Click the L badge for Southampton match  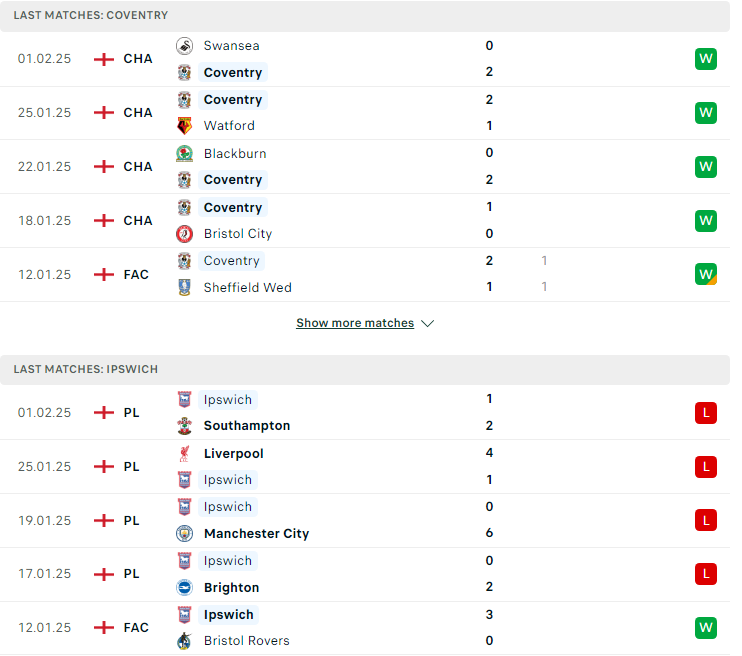click(706, 413)
